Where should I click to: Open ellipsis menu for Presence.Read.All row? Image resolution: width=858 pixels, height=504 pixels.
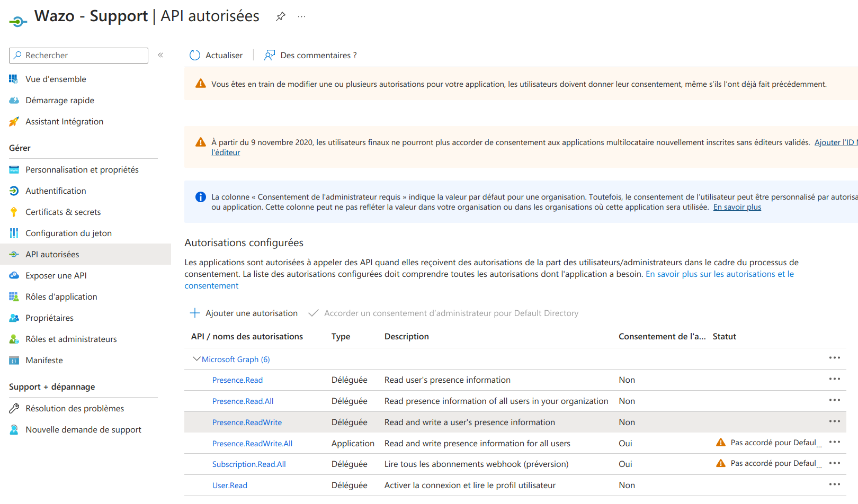(835, 400)
